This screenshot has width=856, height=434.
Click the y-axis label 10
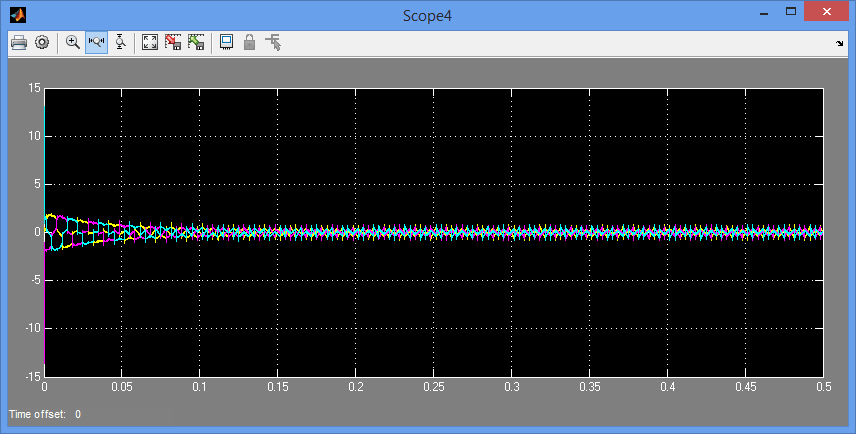(34, 136)
